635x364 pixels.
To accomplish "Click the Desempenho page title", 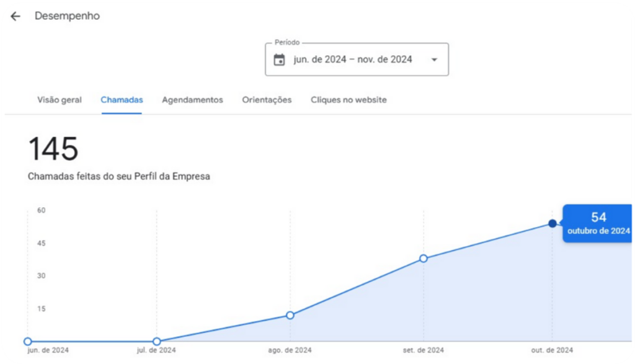I will pyautogui.click(x=67, y=16).
